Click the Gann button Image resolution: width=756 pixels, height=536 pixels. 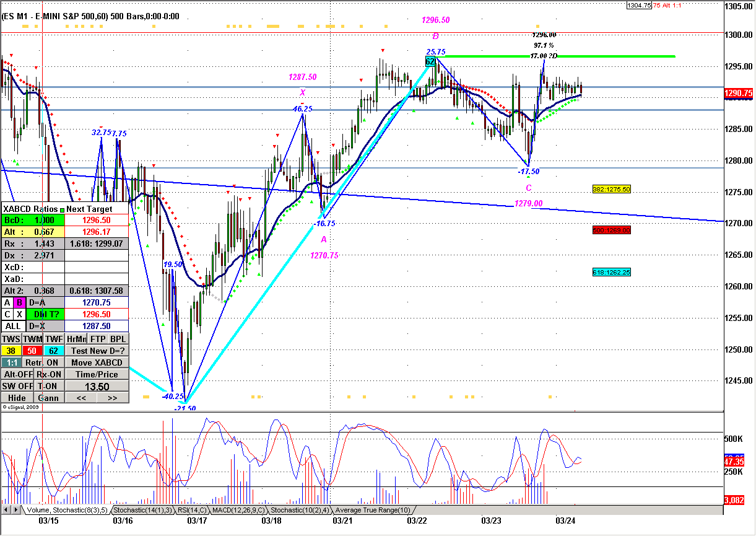point(49,398)
